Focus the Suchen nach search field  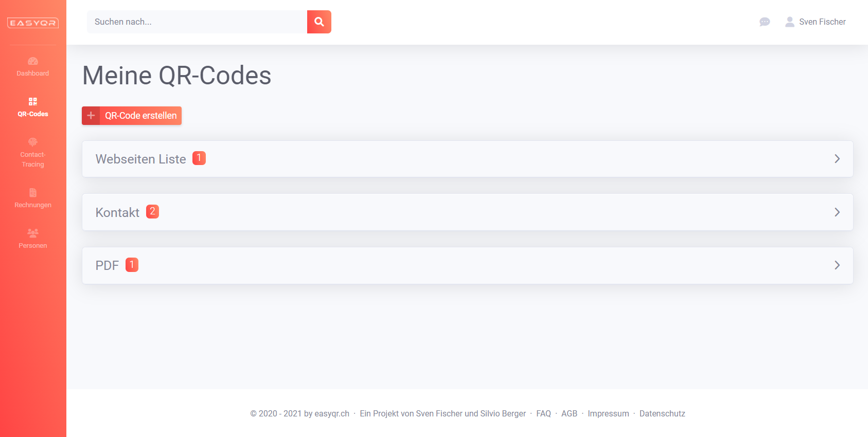tap(197, 22)
